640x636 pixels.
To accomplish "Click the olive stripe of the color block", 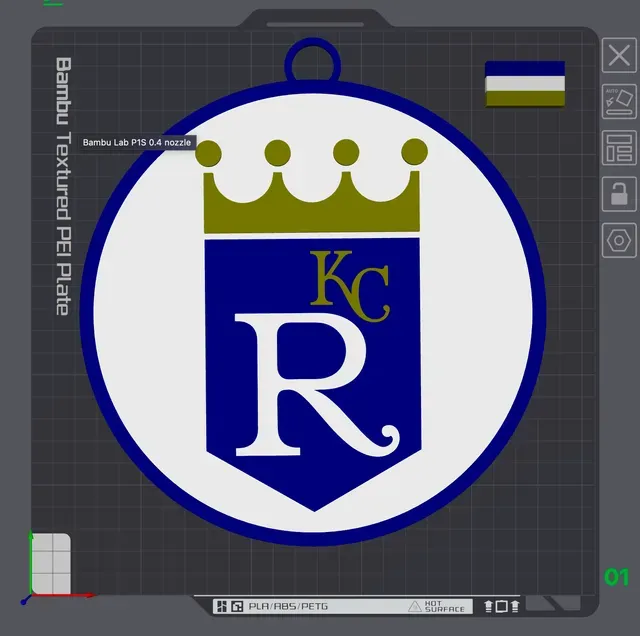I will (525, 99).
